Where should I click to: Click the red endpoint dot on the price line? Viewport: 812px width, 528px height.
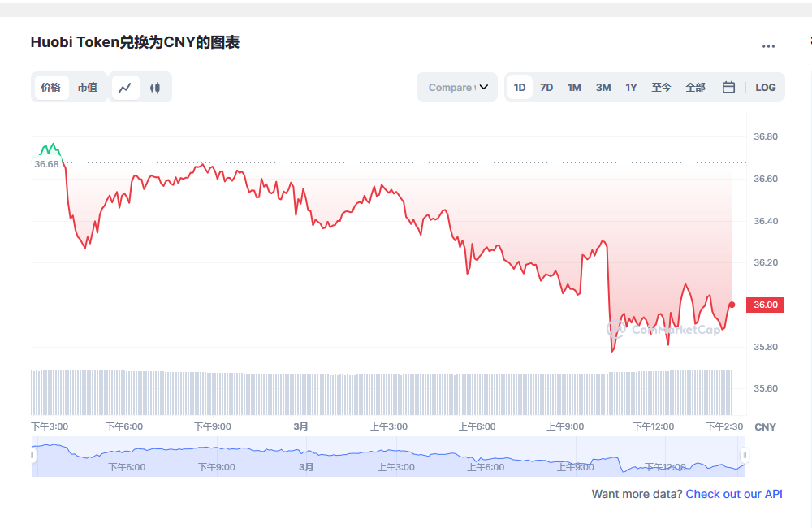coord(732,305)
